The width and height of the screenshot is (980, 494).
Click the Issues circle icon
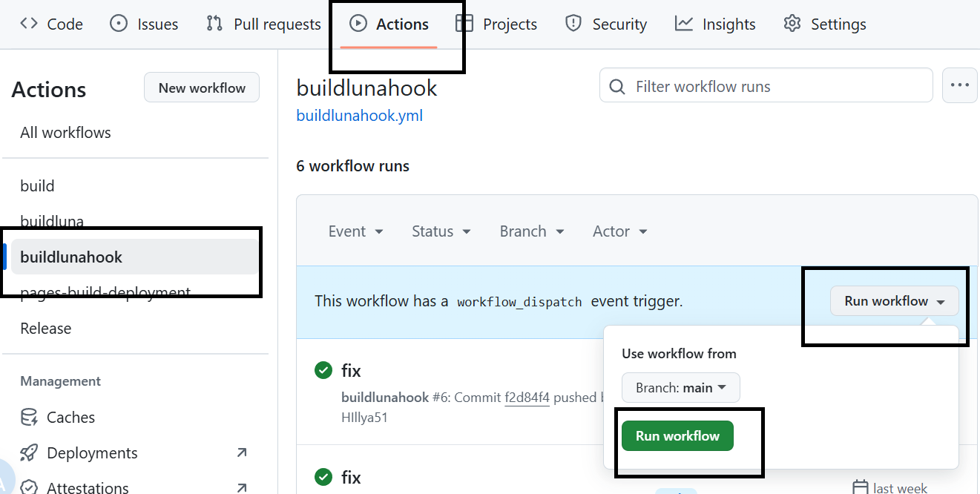click(x=118, y=23)
